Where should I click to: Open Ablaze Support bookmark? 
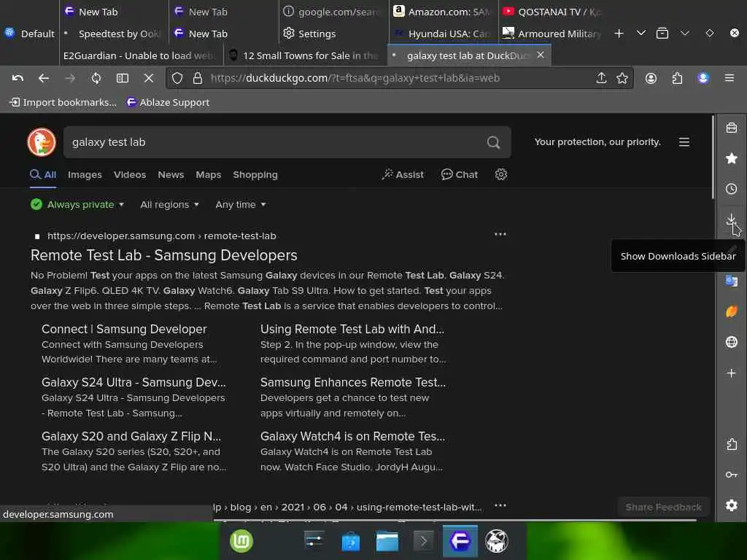(168, 102)
